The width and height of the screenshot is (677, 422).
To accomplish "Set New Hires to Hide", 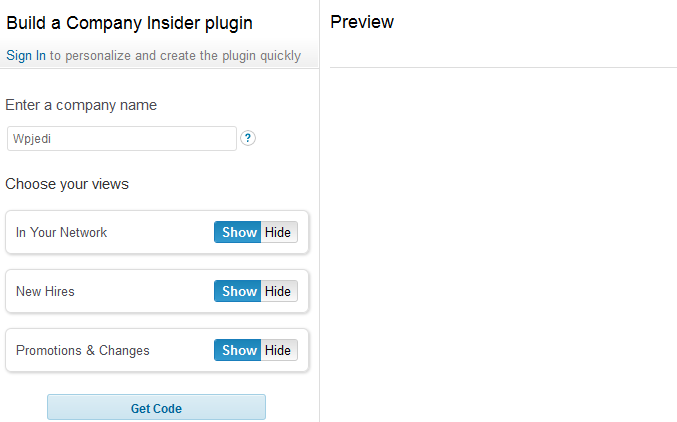I will 279,291.
